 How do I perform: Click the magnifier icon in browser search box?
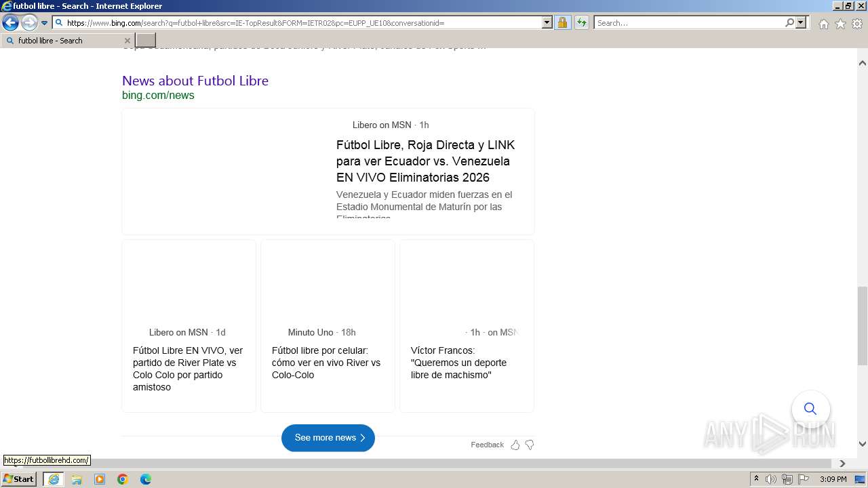click(x=789, y=22)
